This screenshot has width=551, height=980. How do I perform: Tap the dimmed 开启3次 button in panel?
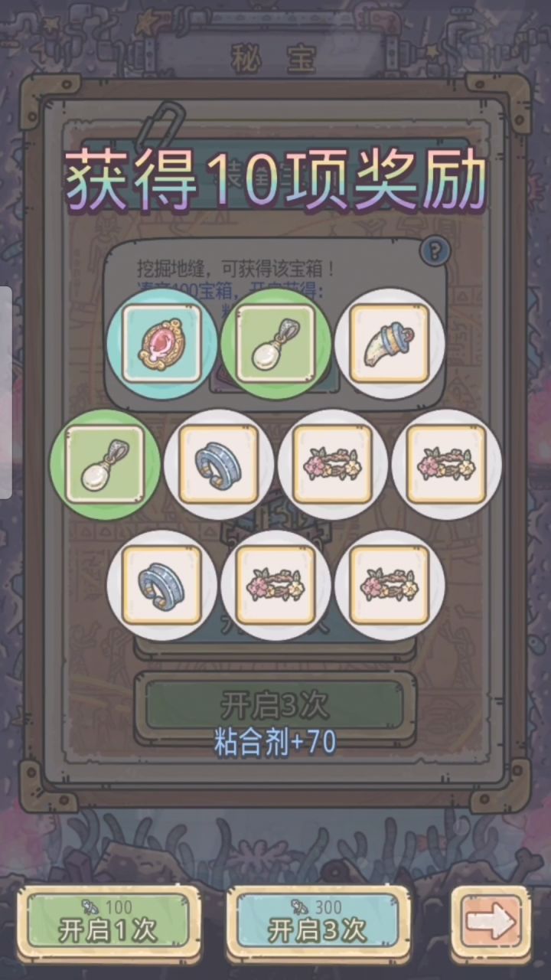click(275, 705)
